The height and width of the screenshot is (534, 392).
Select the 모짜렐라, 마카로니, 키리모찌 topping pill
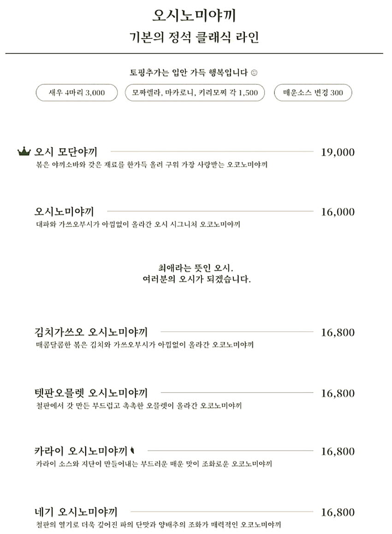tap(195, 93)
